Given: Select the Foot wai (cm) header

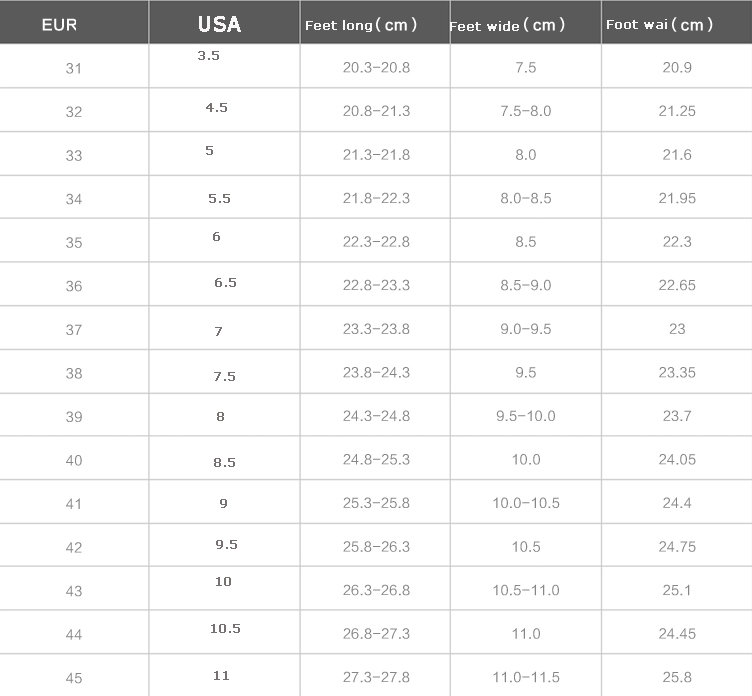Looking at the screenshot, I should (x=660, y=25).
